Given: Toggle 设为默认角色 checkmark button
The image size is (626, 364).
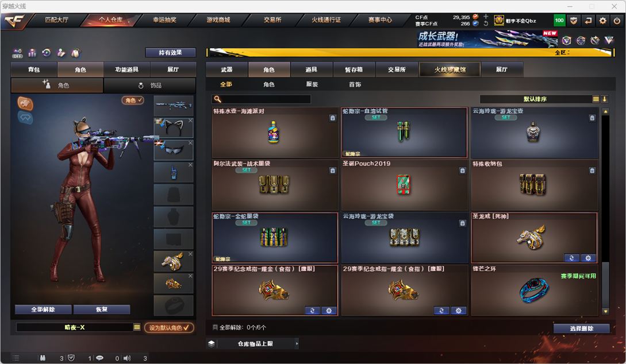Looking at the screenshot, I should 169,327.
